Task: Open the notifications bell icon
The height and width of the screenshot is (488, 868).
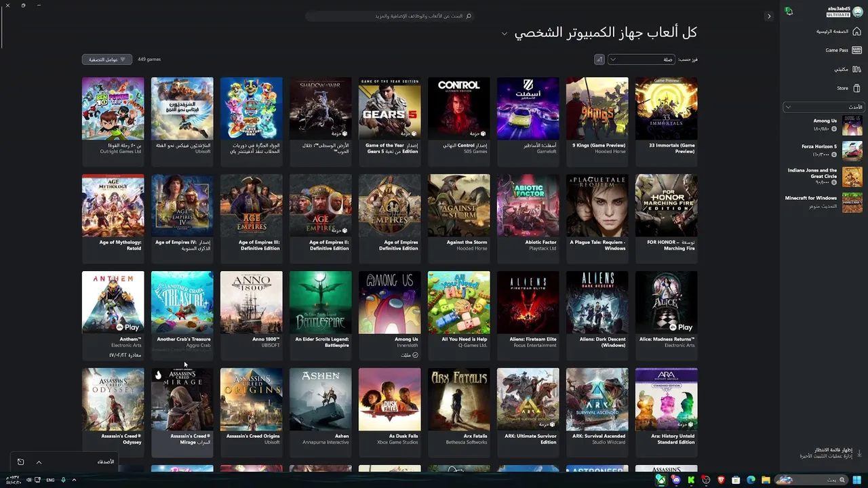Action: tap(789, 11)
